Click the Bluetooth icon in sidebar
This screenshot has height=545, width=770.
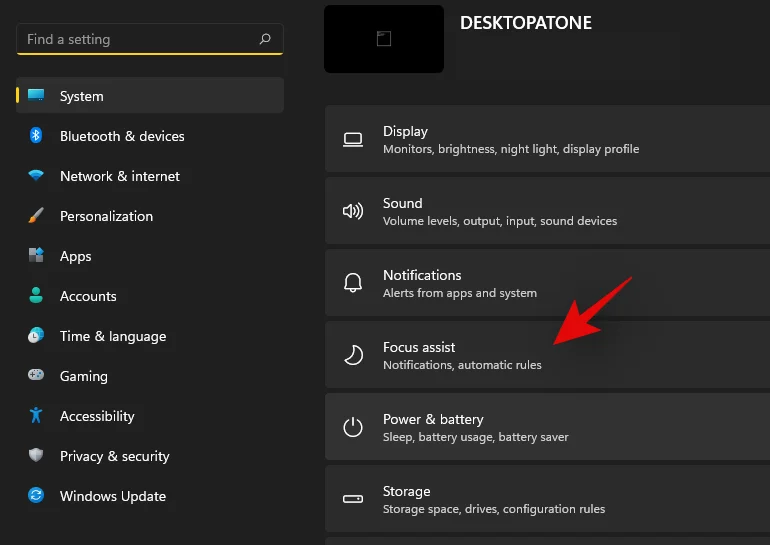36,135
